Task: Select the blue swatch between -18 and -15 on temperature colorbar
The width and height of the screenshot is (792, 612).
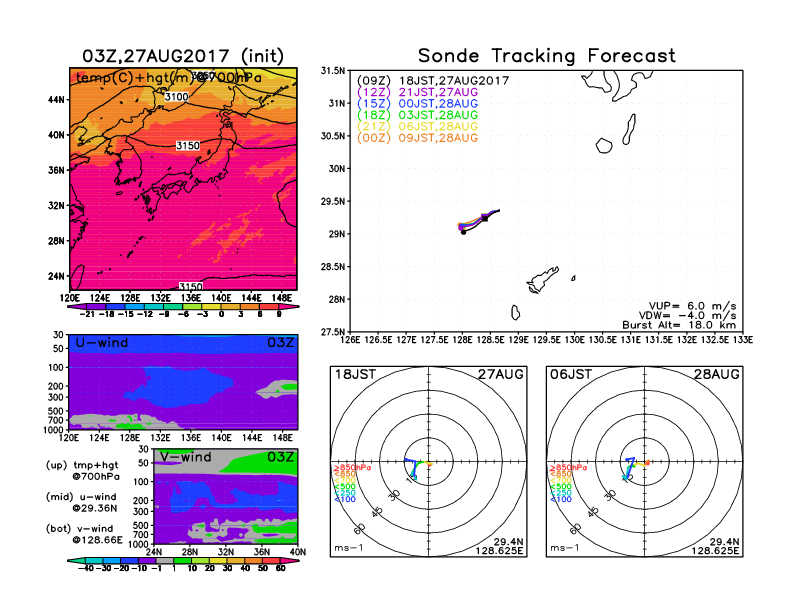Action: (116, 307)
